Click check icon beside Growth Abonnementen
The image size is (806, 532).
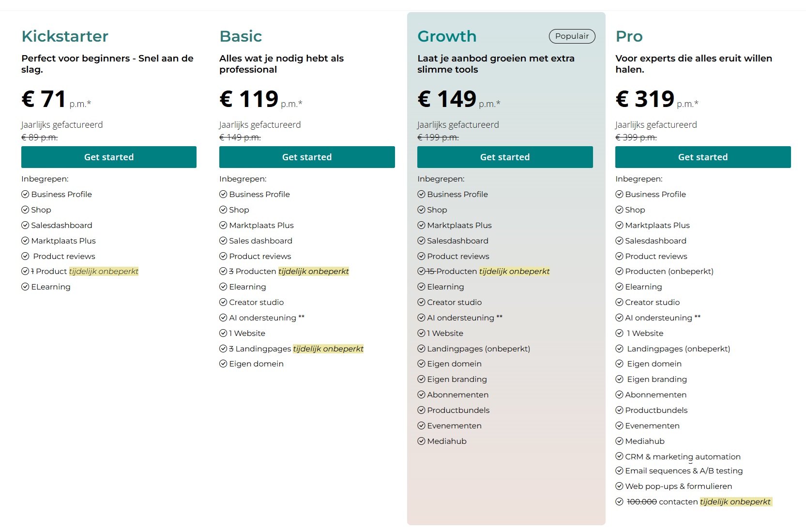point(421,395)
